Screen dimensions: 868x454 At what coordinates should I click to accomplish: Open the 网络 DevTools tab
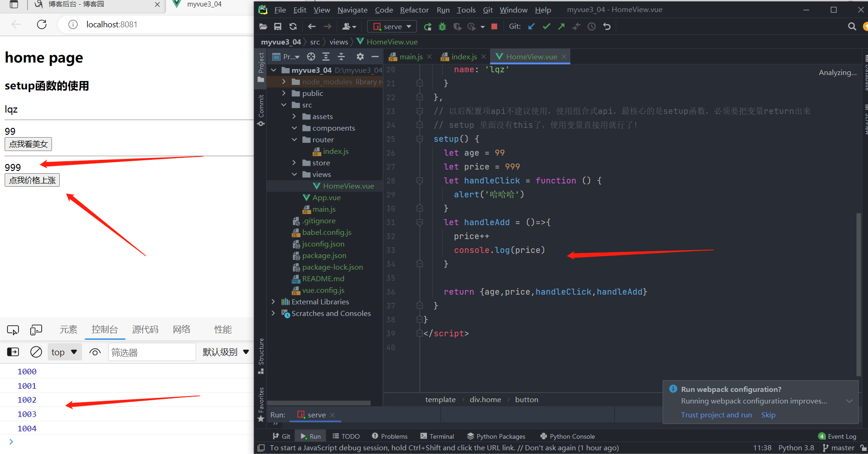click(x=182, y=329)
